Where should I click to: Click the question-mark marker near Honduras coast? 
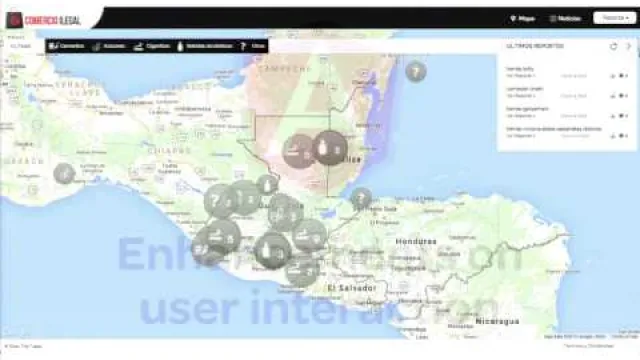pos(361,198)
